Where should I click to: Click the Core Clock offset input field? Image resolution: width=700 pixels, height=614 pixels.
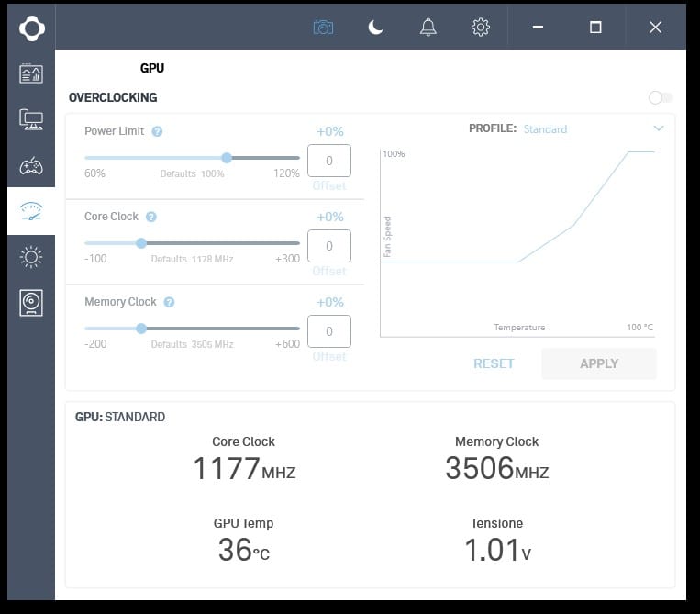329,246
